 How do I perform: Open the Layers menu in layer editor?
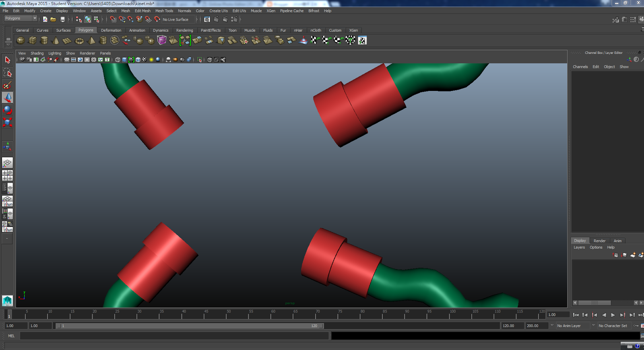coord(579,247)
